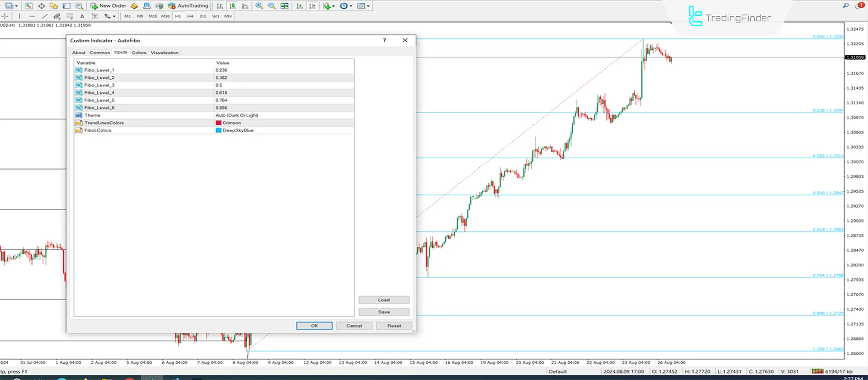Tile chart windows with the toolbar icon
The image size is (868, 380).
284,6
